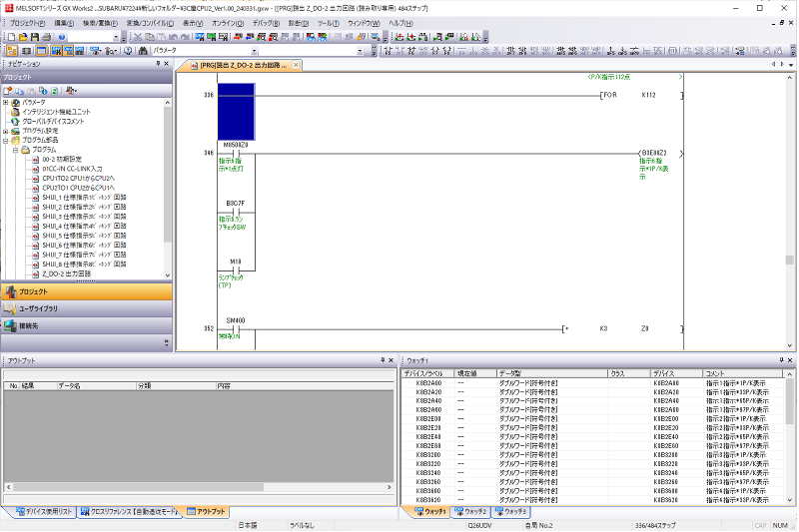Click the help question mark icon

click(x=62, y=37)
